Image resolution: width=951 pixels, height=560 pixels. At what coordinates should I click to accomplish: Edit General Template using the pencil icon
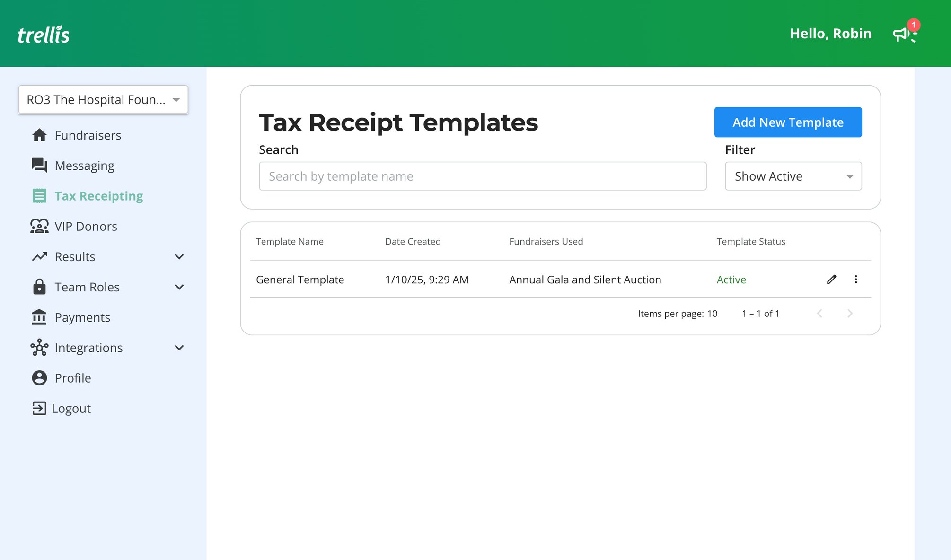point(831,280)
